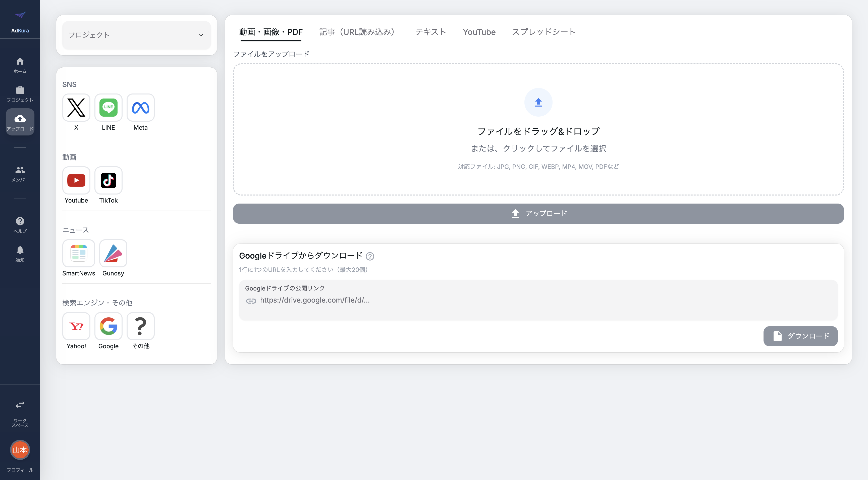Click the drag and drop upload area

(538, 129)
